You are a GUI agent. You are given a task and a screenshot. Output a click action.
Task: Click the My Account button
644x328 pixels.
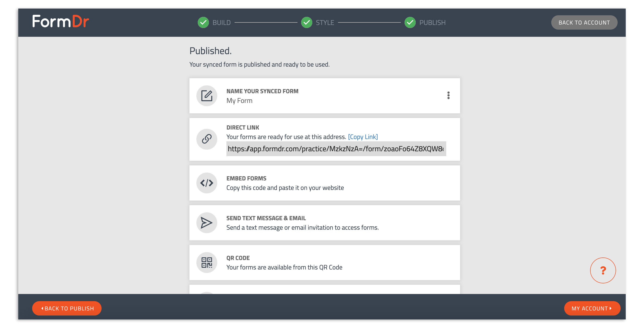[592, 308]
